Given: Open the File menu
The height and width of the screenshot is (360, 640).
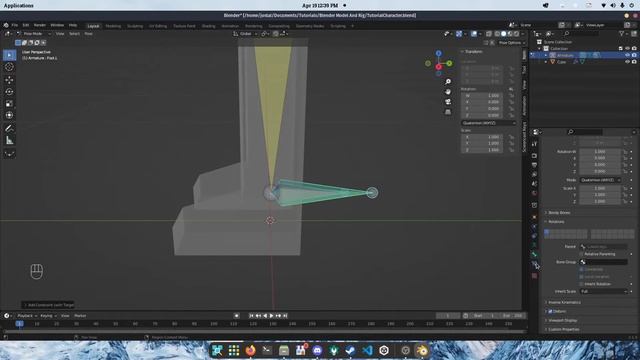Looking at the screenshot, I should [15, 25].
